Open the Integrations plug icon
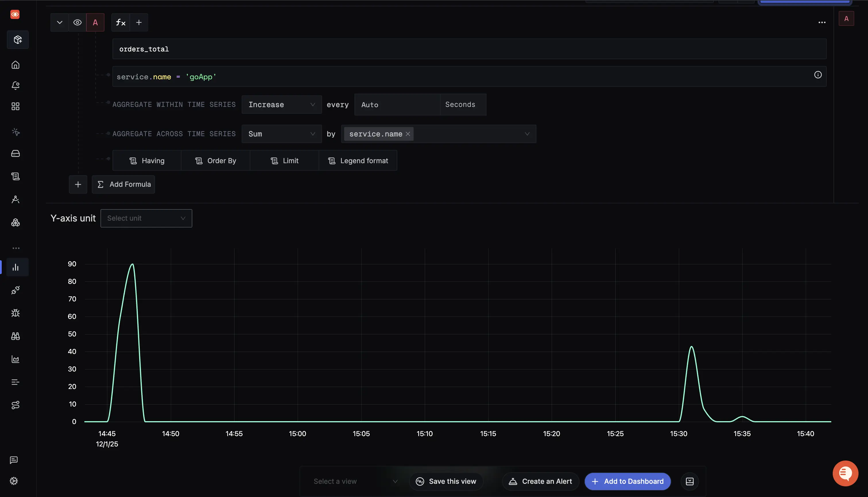 point(16,290)
